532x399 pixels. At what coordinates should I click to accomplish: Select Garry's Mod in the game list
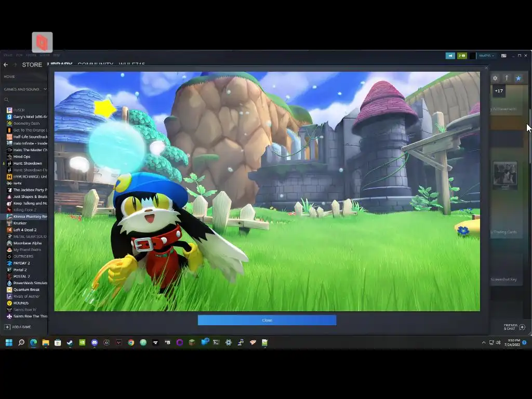(x=27, y=117)
